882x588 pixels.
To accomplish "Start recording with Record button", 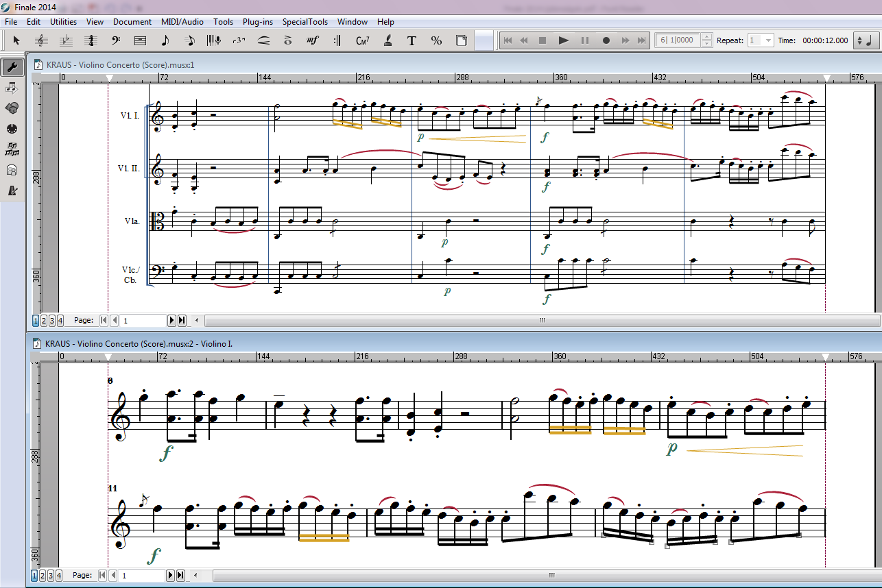I will click(606, 40).
